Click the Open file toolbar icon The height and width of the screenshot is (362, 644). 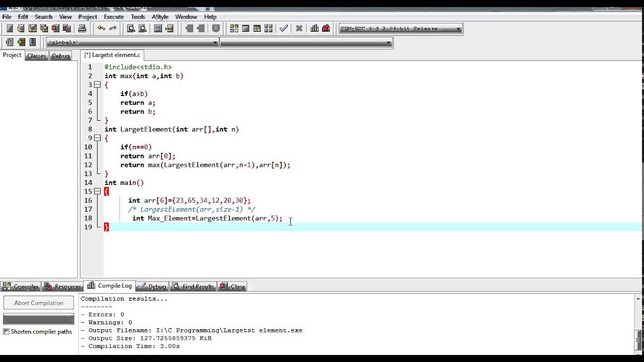21,29
